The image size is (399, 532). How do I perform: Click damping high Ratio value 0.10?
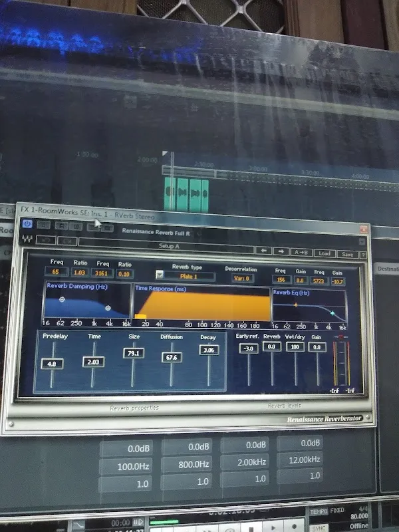pyautogui.click(x=124, y=274)
